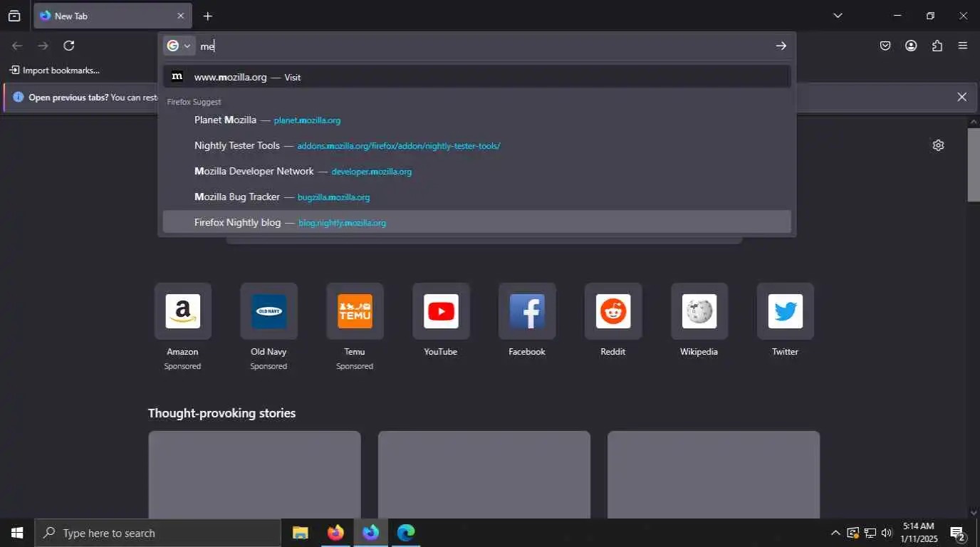Open the Firefox View icon

click(x=14, y=16)
